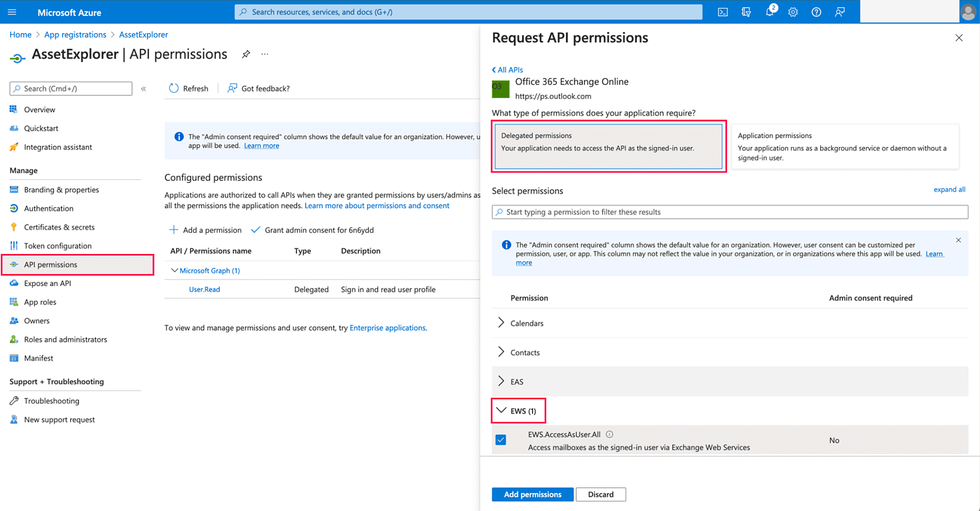Go to Authentication in the Manage menu
Viewport: 980px width, 511px height.
(x=49, y=208)
